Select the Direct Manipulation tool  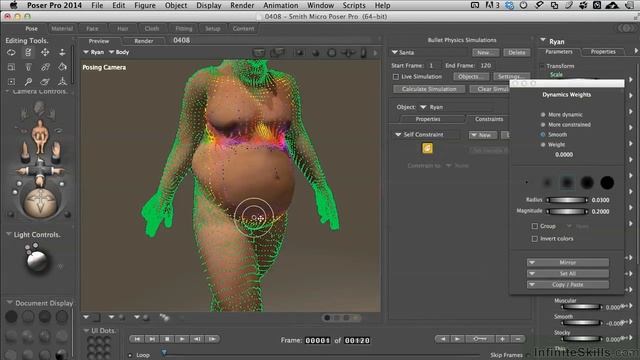[x=62, y=82]
